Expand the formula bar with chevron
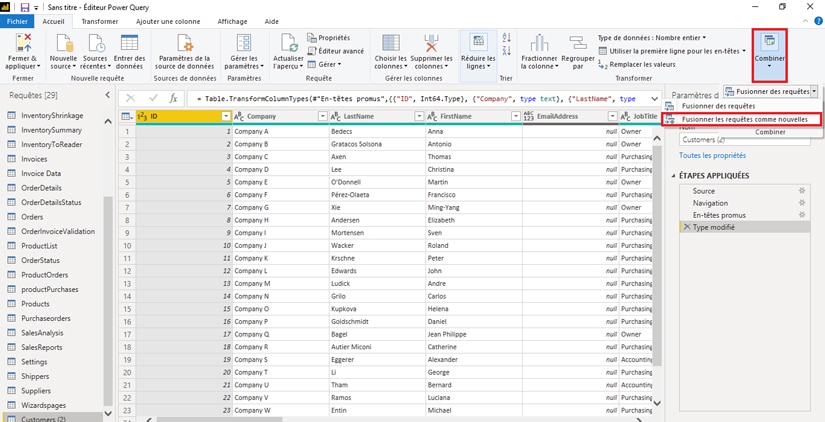The width and height of the screenshot is (825, 422). pos(654,99)
